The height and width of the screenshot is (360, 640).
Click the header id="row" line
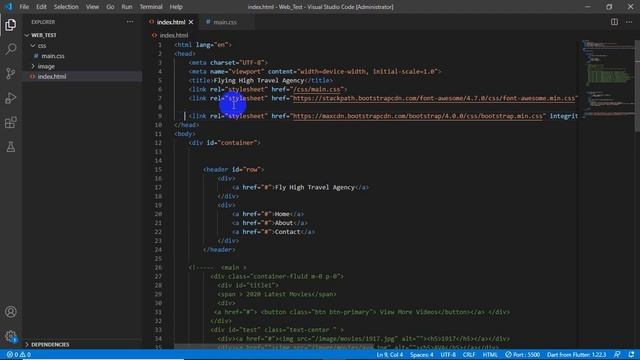point(233,169)
